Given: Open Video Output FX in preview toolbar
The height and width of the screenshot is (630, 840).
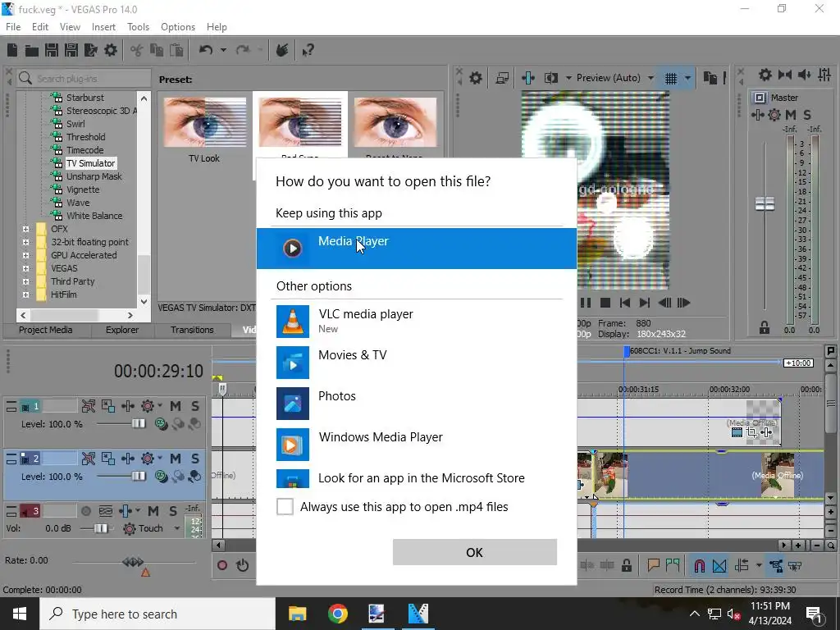Looking at the screenshot, I should coord(527,78).
